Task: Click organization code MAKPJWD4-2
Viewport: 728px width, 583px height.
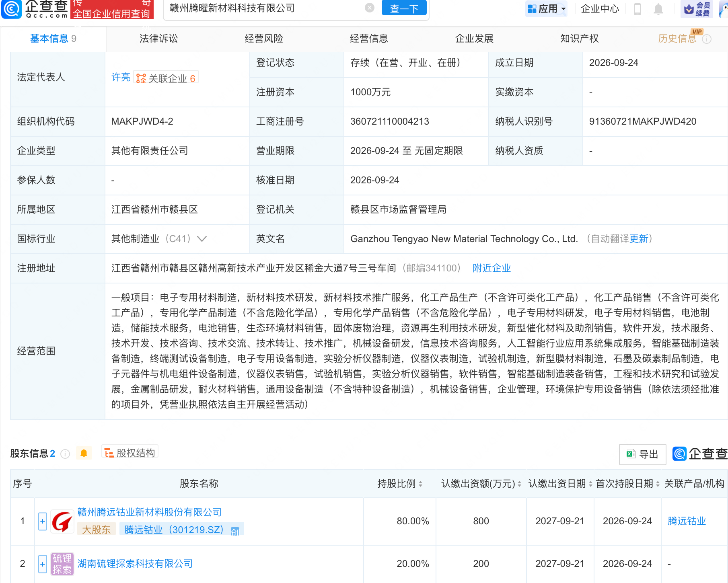Action: (x=142, y=121)
